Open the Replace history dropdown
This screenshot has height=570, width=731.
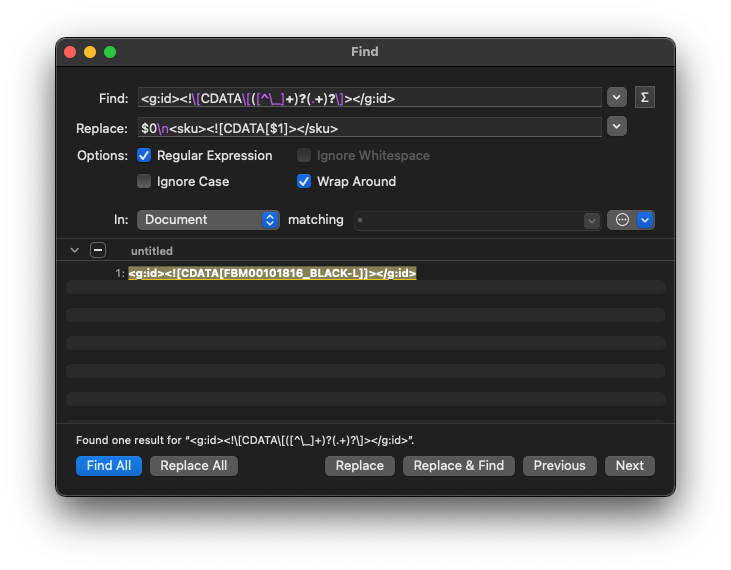[x=616, y=126]
